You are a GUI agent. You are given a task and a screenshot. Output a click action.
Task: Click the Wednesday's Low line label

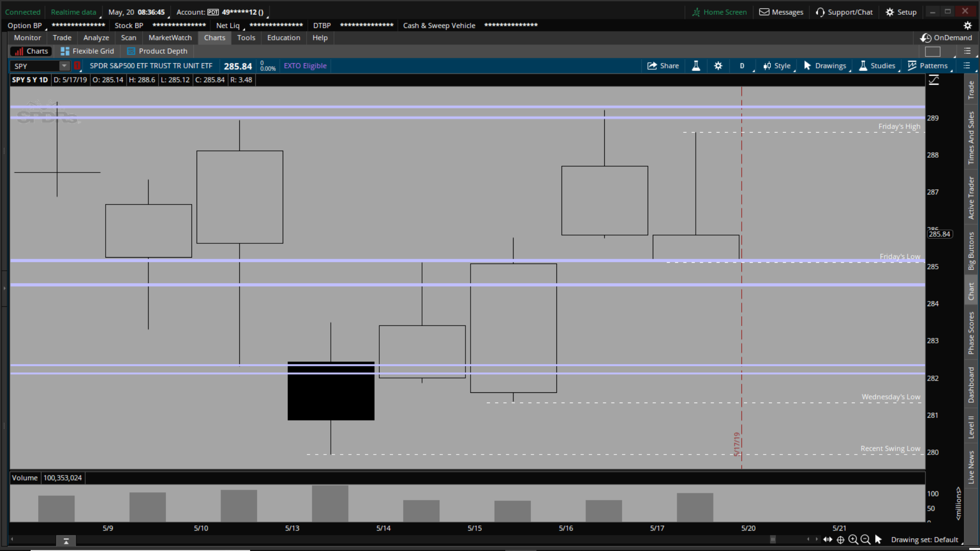tap(891, 397)
